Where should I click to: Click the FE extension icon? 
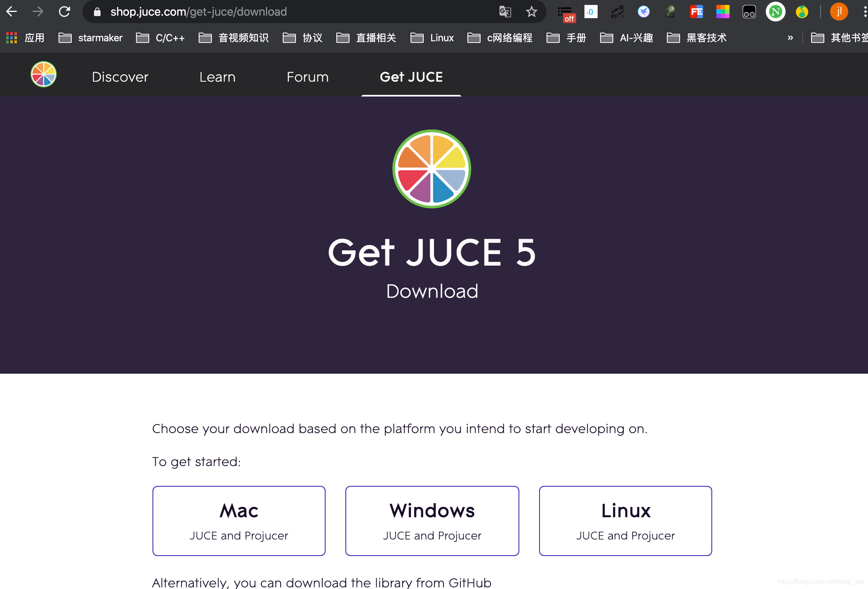pyautogui.click(x=696, y=12)
